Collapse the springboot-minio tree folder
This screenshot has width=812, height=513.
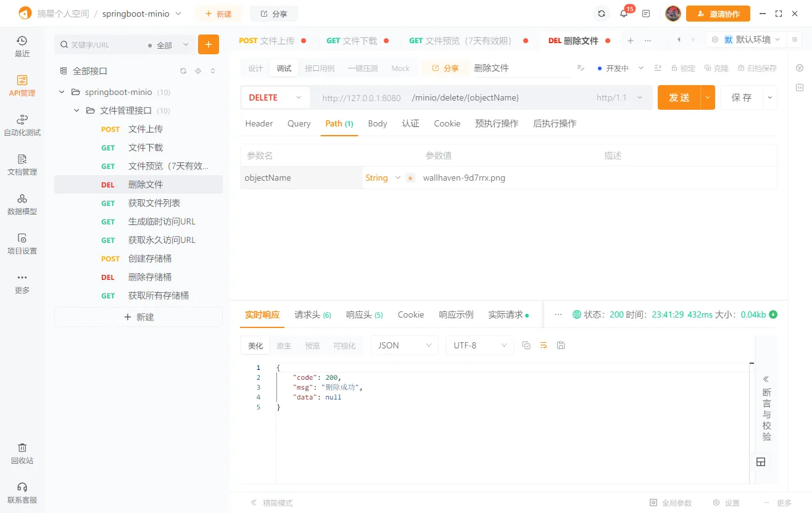pos(62,92)
